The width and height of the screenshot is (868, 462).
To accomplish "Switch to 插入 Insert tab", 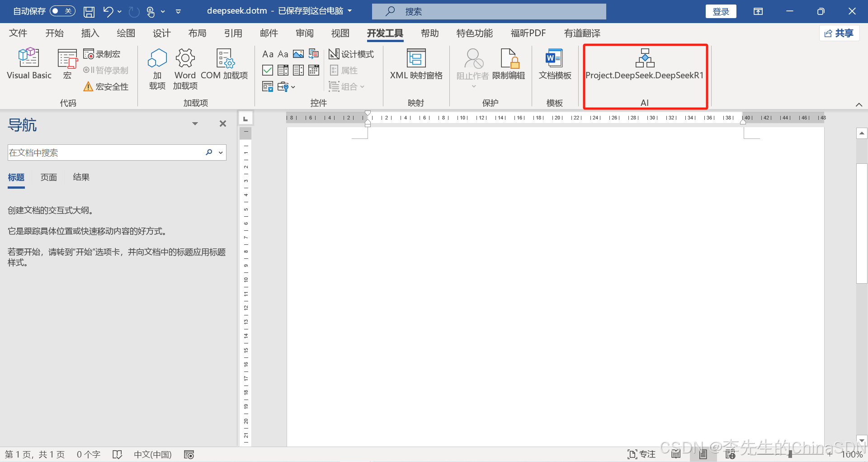I will (x=90, y=33).
